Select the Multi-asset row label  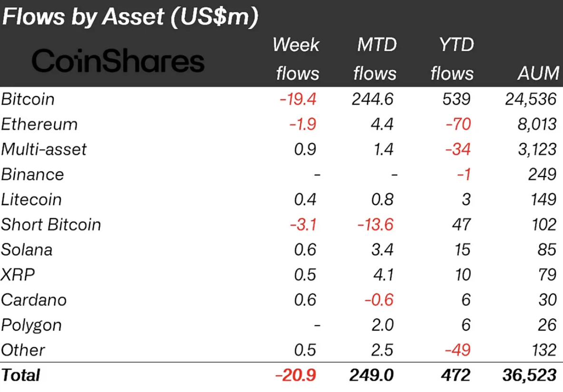pyautogui.click(x=44, y=149)
